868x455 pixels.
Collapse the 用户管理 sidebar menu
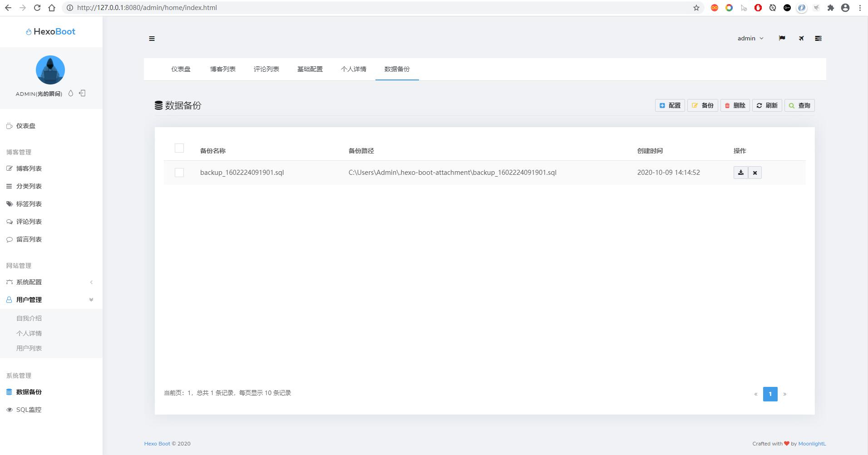[51, 300]
